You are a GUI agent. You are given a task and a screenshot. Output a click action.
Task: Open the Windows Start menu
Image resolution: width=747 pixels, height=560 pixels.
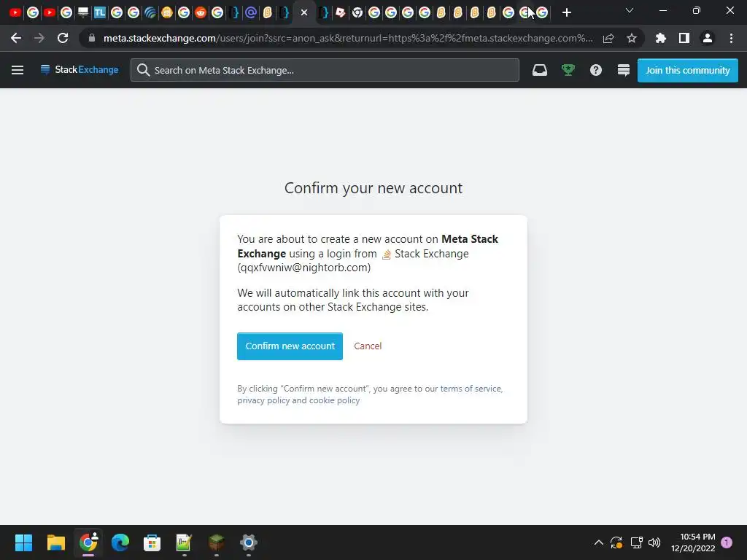point(23,542)
